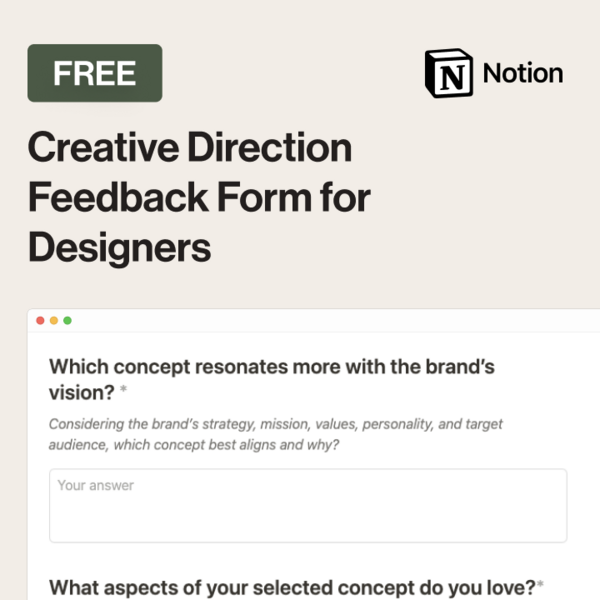
Task: Click the red window close dot
Action: coord(40,320)
